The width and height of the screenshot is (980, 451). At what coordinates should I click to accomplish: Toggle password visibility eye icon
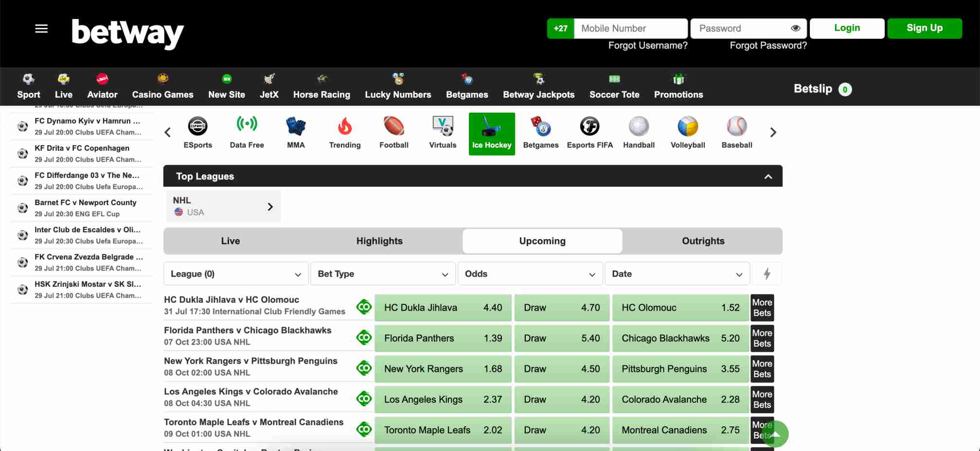(x=796, y=28)
